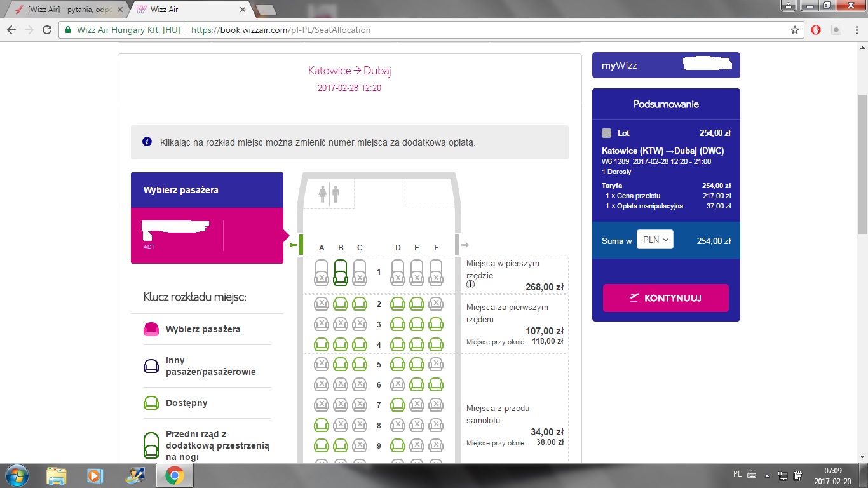
Task: Pick window seat 8A
Action: click(x=322, y=425)
